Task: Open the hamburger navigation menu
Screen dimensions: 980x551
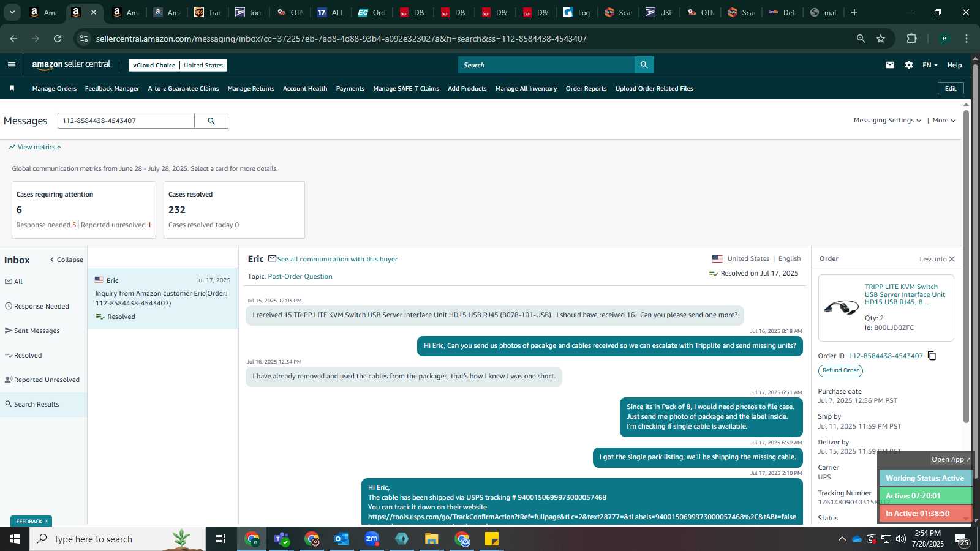Action: pyautogui.click(x=12, y=65)
